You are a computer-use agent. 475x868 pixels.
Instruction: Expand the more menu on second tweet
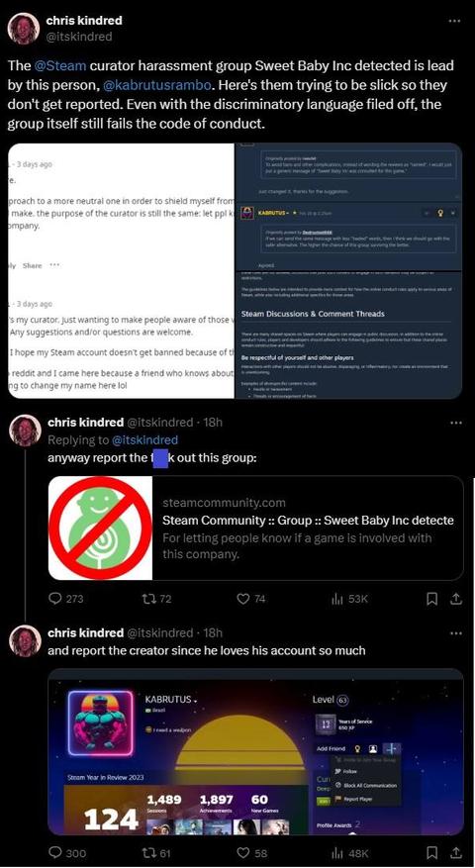[x=455, y=423]
